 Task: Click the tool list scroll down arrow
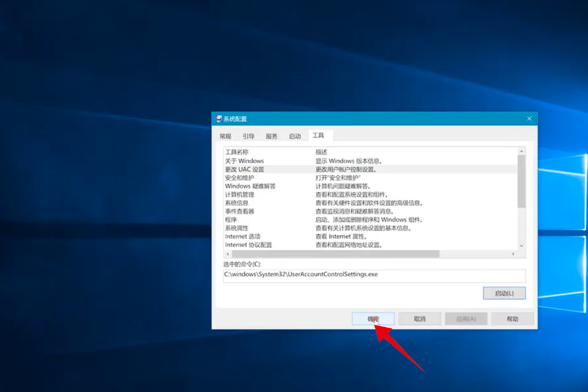coord(521,246)
